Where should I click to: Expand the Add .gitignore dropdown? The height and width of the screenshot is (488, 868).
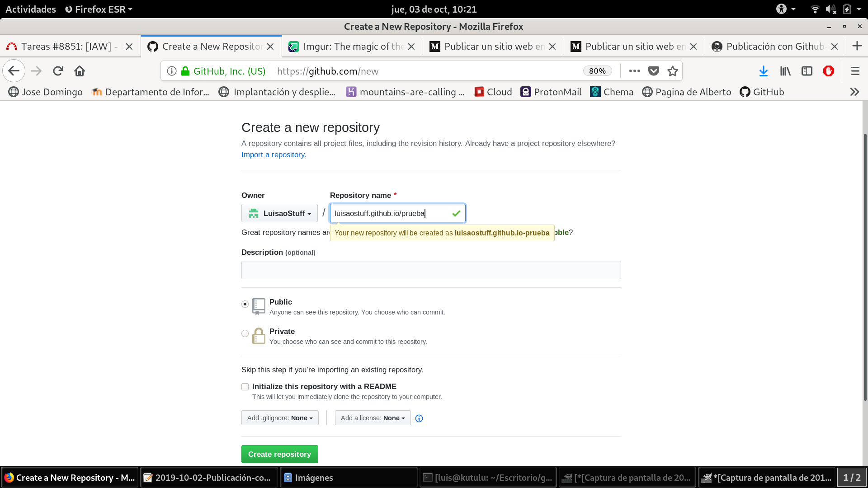[x=280, y=418]
